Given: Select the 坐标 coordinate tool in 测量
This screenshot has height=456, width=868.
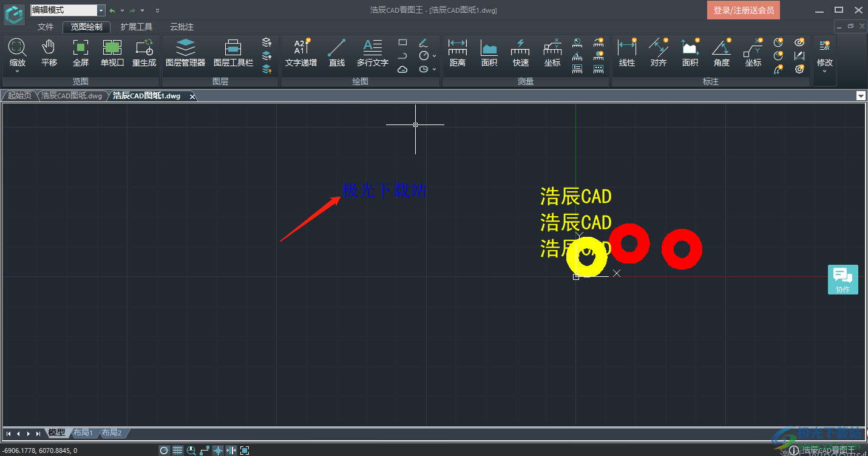Looking at the screenshot, I should 552,53.
